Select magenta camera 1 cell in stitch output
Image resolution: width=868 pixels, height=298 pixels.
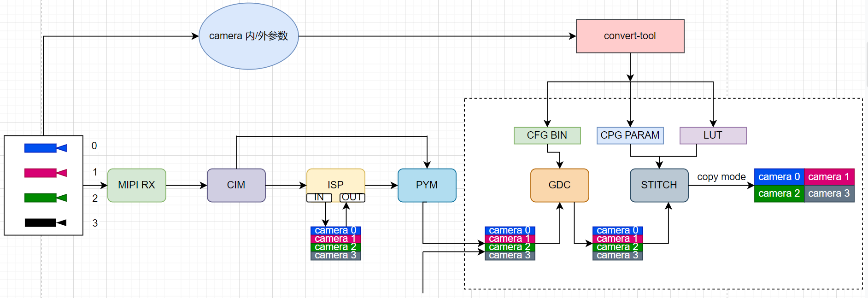click(x=829, y=177)
